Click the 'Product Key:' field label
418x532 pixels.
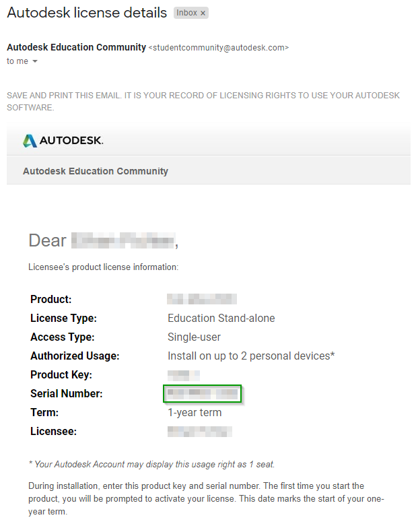pyautogui.click(x=61, y=374)
